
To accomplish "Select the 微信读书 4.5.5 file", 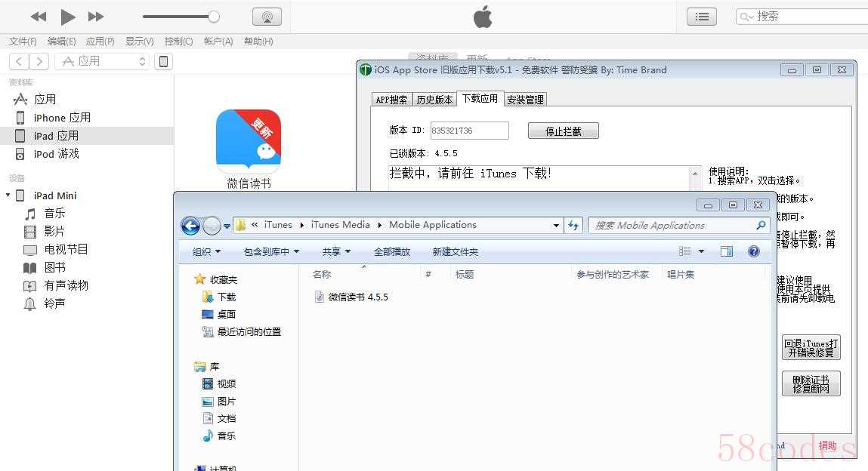I will [x=351, y=297].
